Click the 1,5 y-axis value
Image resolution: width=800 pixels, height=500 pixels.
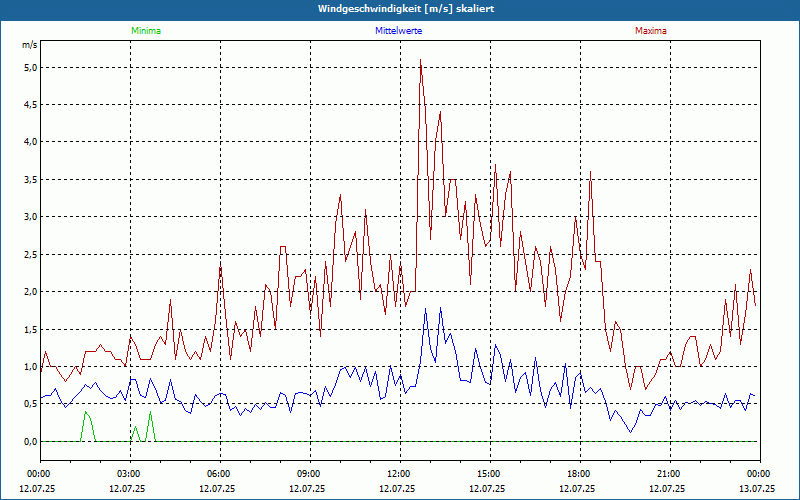pos(31,329)
